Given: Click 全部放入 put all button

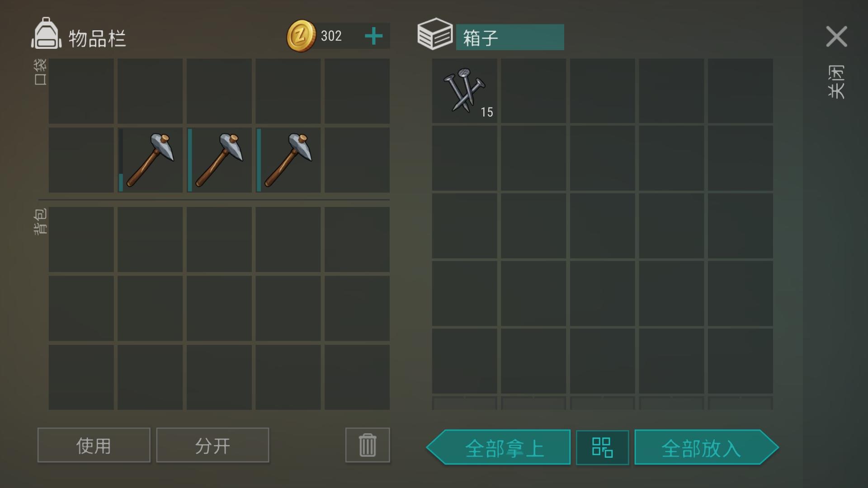Looking at the screenshot, I should pyautogui.click(x=706, y=447).
